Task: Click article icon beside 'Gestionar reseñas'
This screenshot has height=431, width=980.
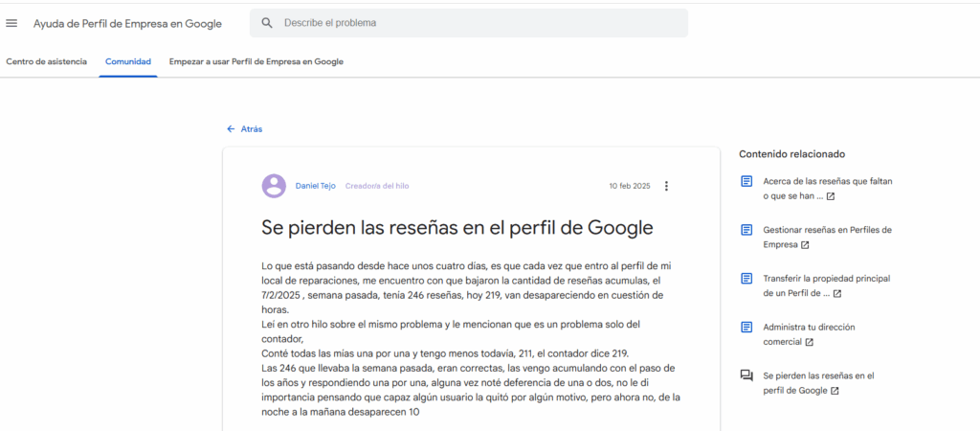Action: 746,230
